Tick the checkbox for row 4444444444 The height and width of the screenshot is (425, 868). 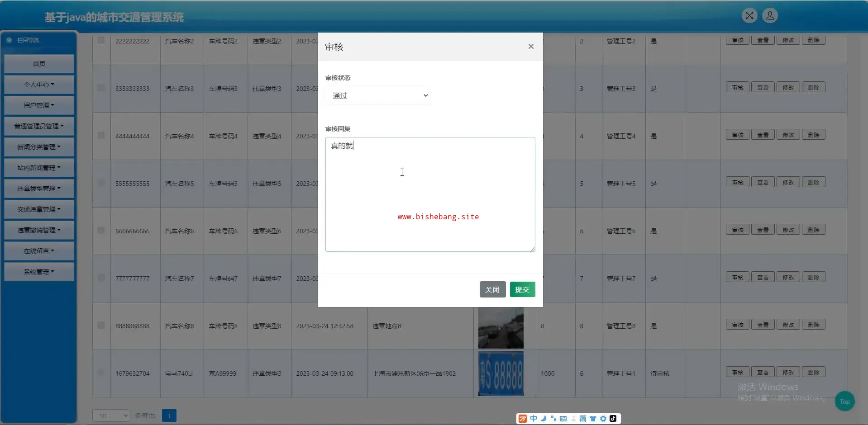pos(101,135)
